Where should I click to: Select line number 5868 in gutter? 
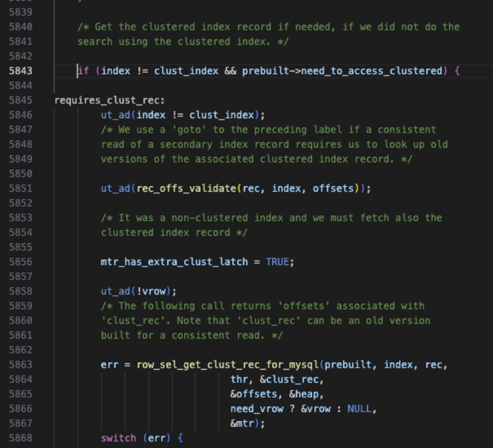[x=21, y=438]
